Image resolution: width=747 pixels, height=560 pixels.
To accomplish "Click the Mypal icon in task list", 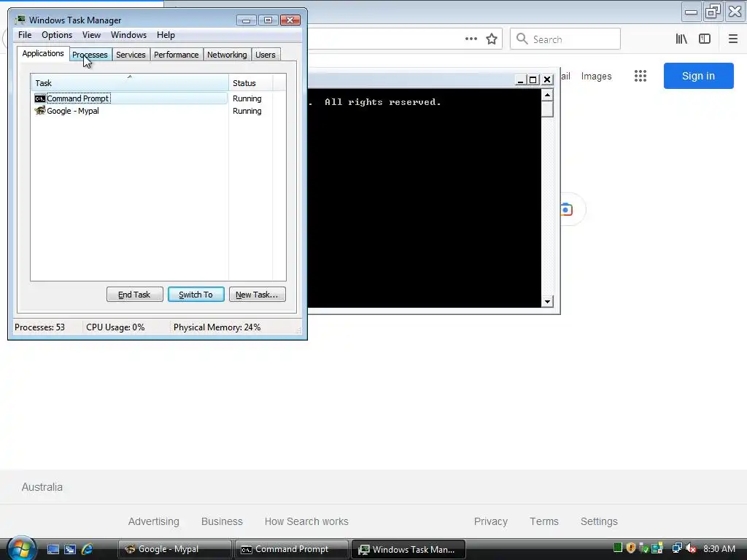I will pyautogui.click(x=40, y=111).
